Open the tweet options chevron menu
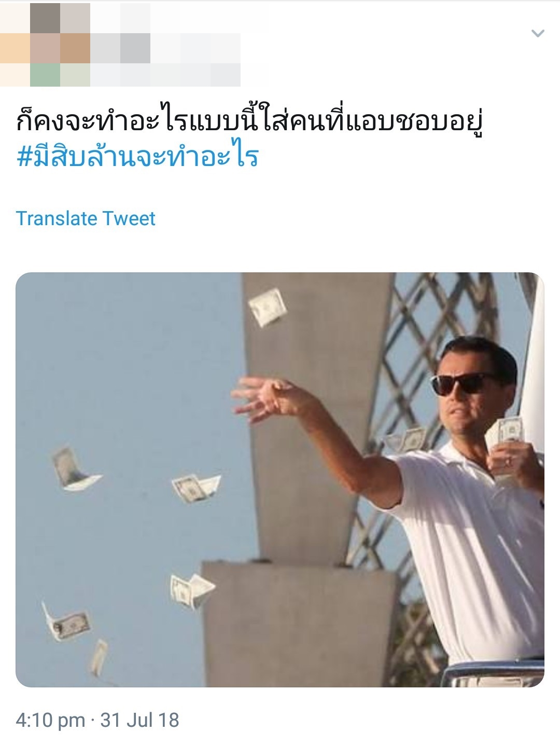The image size is (560, 746). pyautogui.click(x=538, y=34)
